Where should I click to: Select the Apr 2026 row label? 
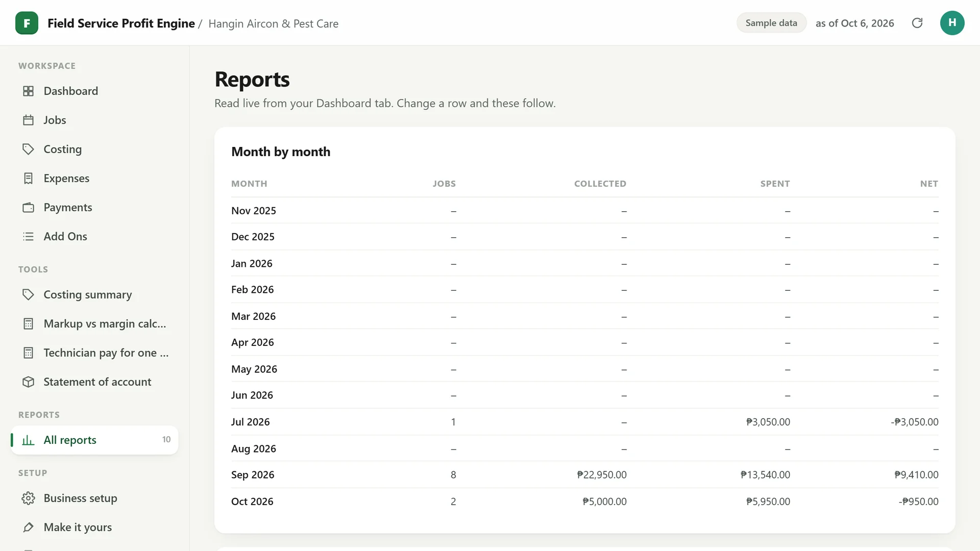coord(252,342)
